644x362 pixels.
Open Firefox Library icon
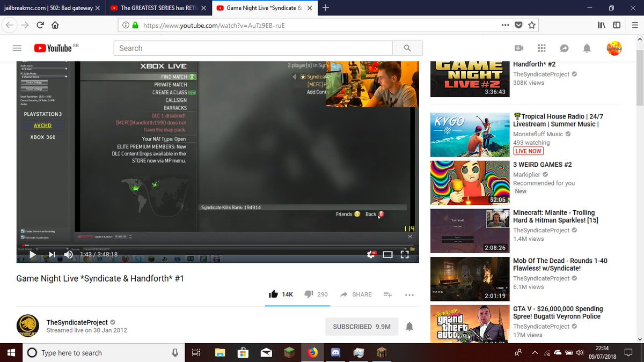602,25
